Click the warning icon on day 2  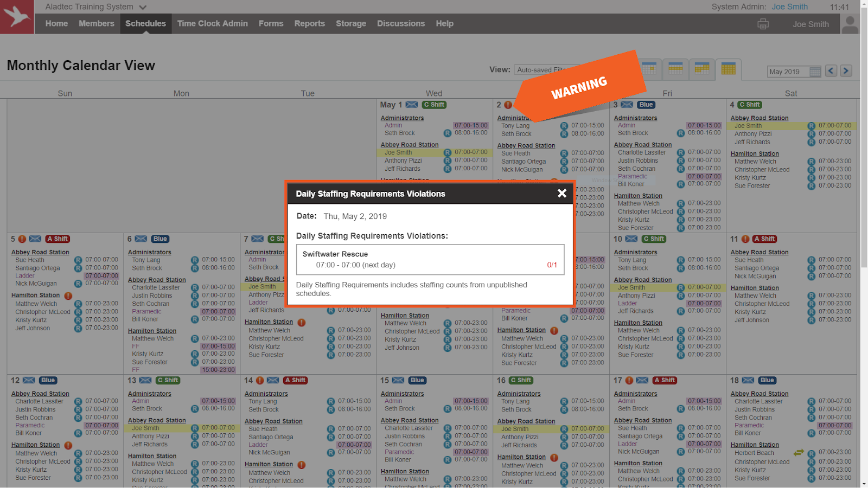point(508,105)
